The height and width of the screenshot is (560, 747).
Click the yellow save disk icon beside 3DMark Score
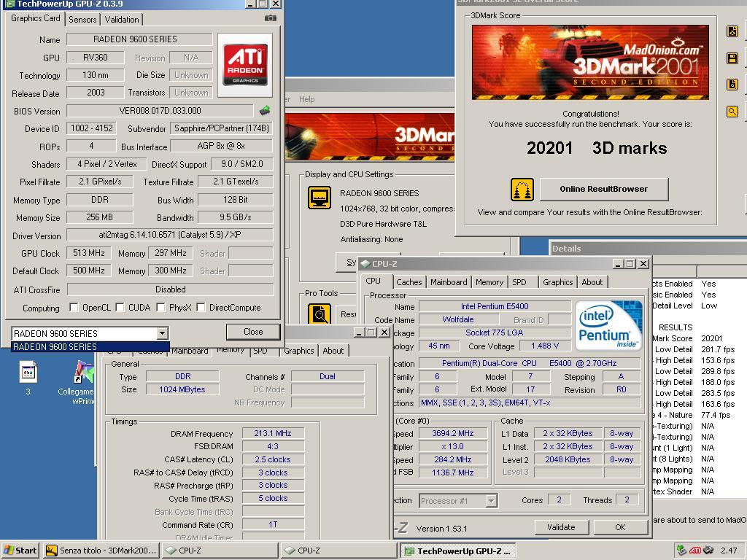(732, 58)
